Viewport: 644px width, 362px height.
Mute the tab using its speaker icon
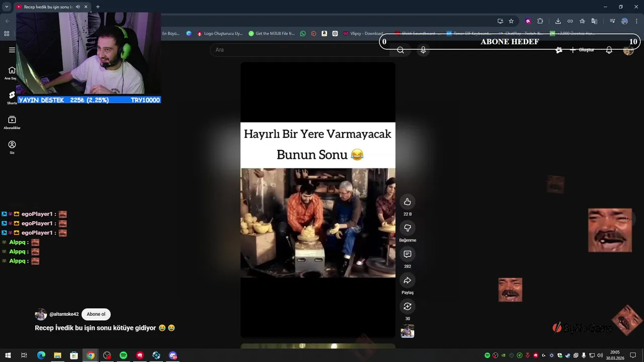click(77, 7)
